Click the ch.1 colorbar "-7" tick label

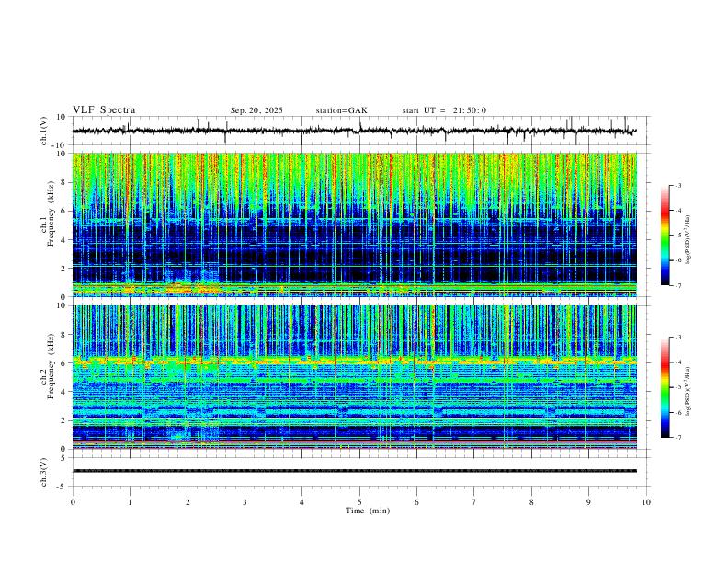(x=677, y=285)
